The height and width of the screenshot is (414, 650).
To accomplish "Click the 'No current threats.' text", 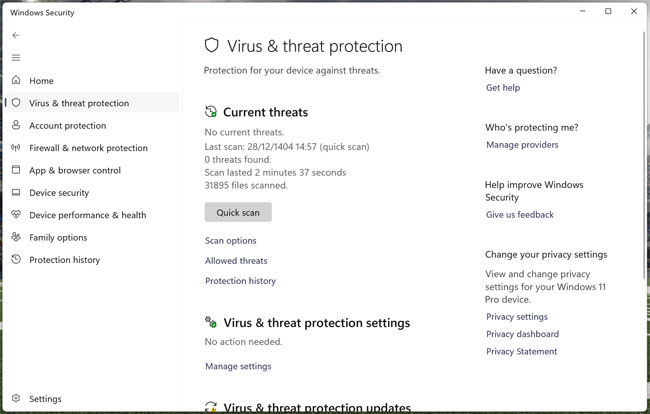I will point(244,132).
